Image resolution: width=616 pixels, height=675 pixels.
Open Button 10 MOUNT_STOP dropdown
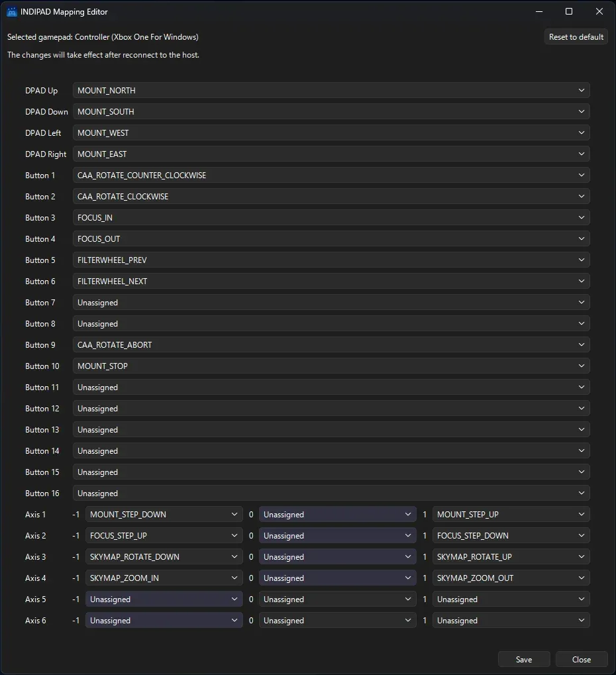point(331,366)
